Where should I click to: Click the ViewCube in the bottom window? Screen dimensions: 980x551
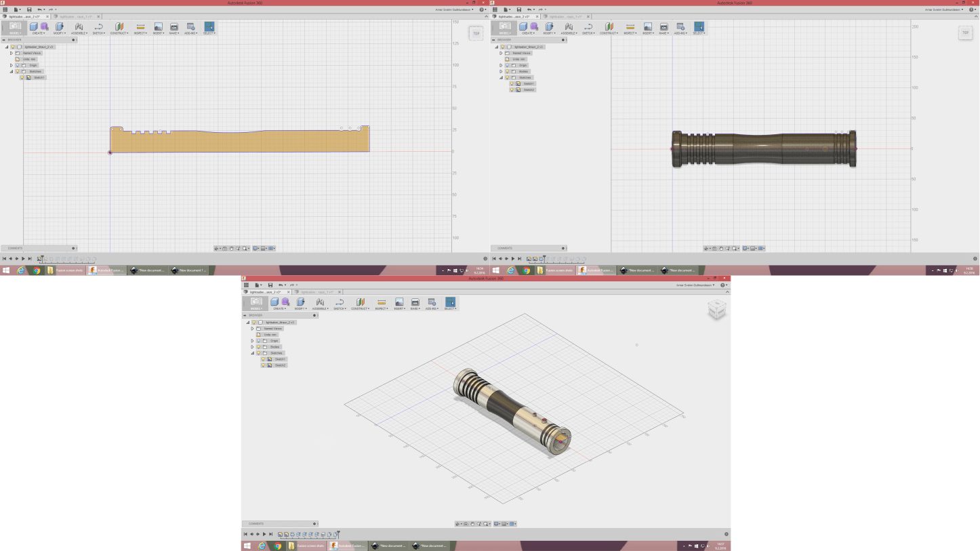716,310
